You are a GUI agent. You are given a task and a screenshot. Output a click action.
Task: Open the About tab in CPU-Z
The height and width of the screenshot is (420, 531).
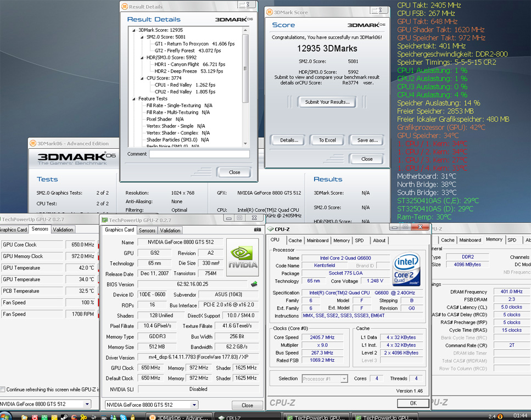click(x=379, y=240)
